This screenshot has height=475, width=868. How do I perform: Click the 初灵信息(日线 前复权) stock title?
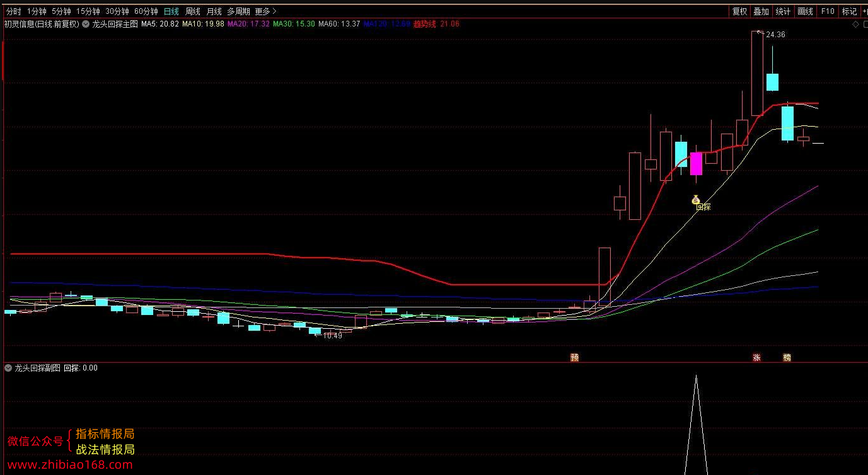(42, 24)
